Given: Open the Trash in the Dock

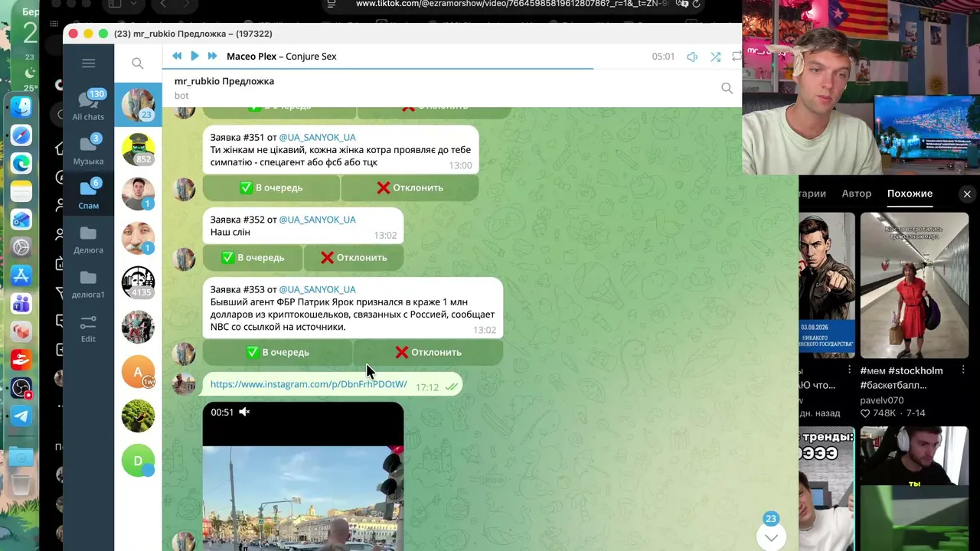Looking at the screenshot, I should pyautogui.click(x=21, y=484).
